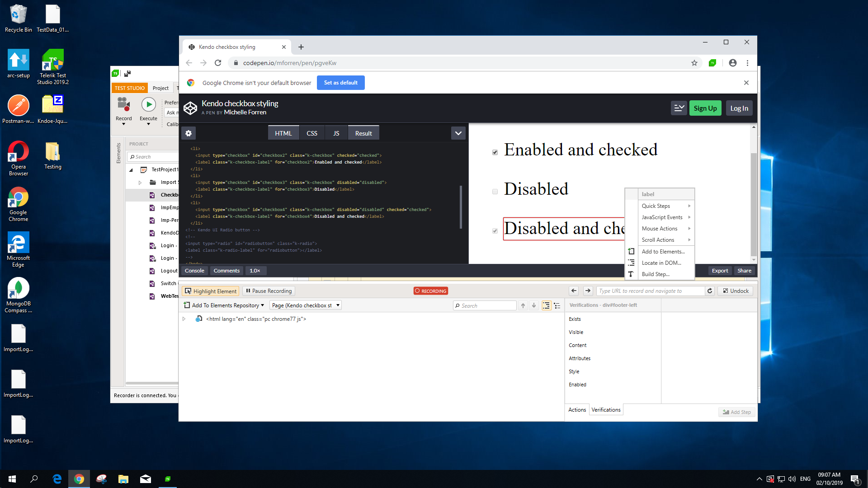Open the Page Kendo checkbox dropdown
The height and width of the screenshot is (488, 868).
point(305,305)
